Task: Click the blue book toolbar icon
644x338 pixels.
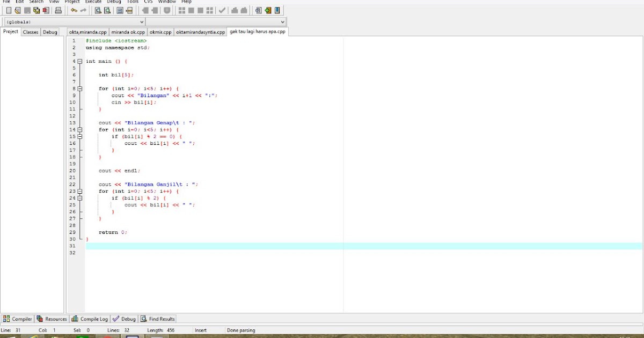Action: (x=277, y=10)
